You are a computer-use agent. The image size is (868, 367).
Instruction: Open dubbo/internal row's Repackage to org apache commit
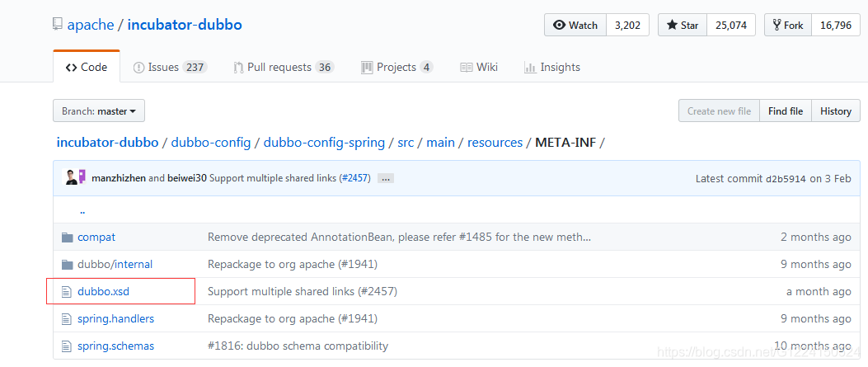pos(293,264)
